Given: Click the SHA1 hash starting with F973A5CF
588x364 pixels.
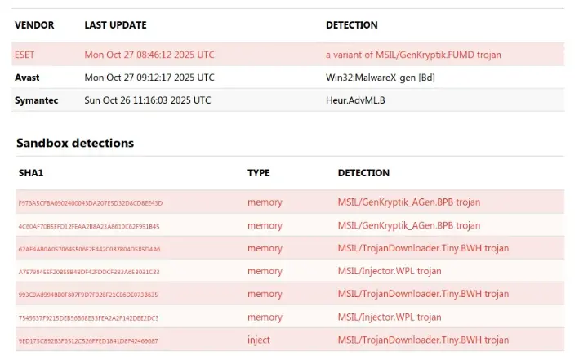Looking at the screenshot, I should click(90, 202).
